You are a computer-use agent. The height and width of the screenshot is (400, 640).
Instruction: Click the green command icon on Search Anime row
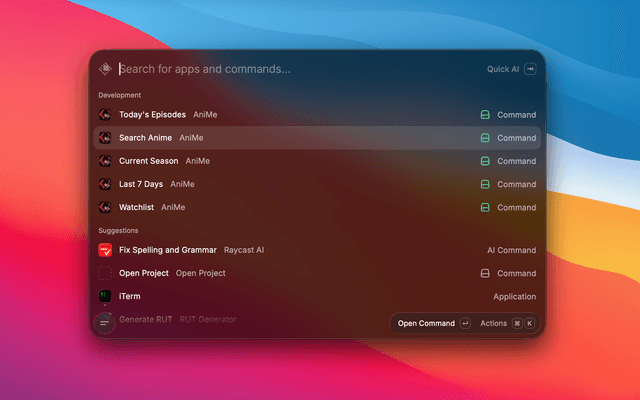coord(485,138)
